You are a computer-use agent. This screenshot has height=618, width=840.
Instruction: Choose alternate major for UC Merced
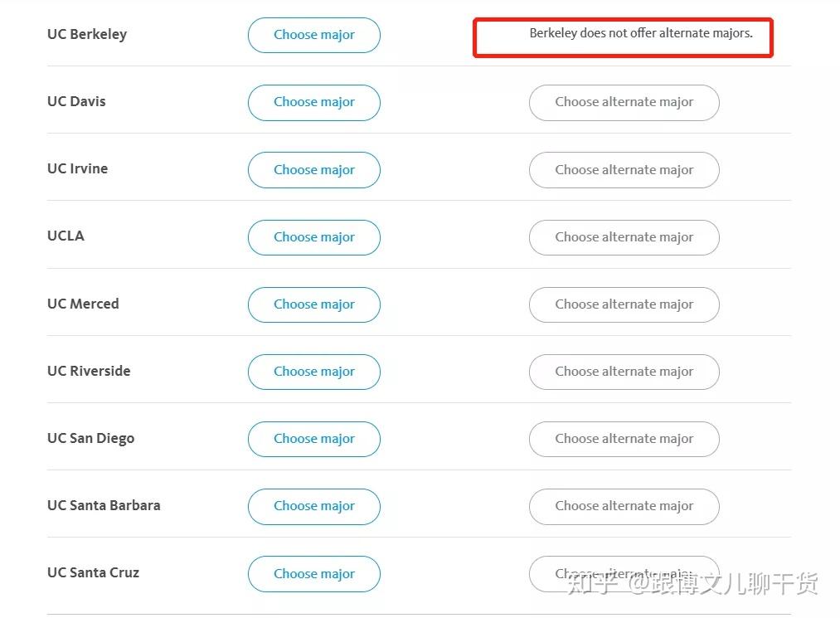pos(624,304)
